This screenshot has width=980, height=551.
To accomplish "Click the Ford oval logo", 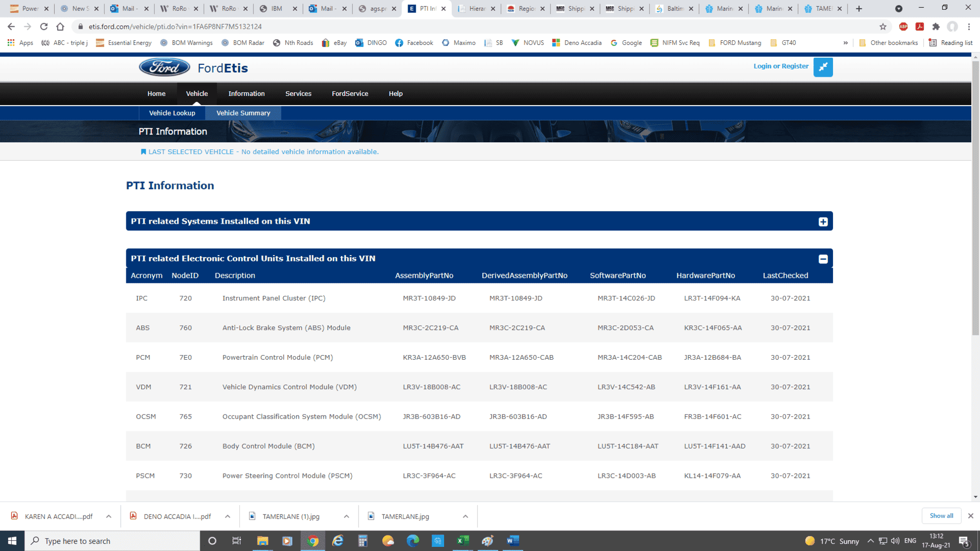I will [165, 68].
